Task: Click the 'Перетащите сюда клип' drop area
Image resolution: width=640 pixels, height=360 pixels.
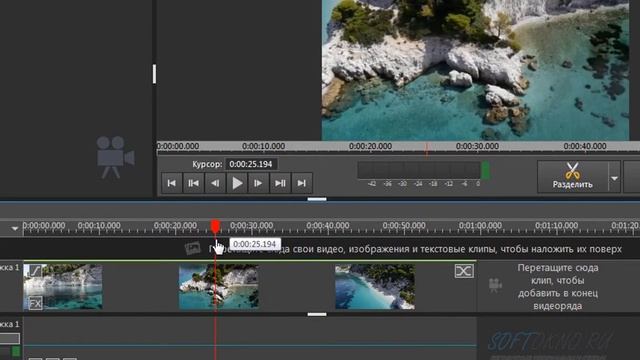Action: coord(558,287)
